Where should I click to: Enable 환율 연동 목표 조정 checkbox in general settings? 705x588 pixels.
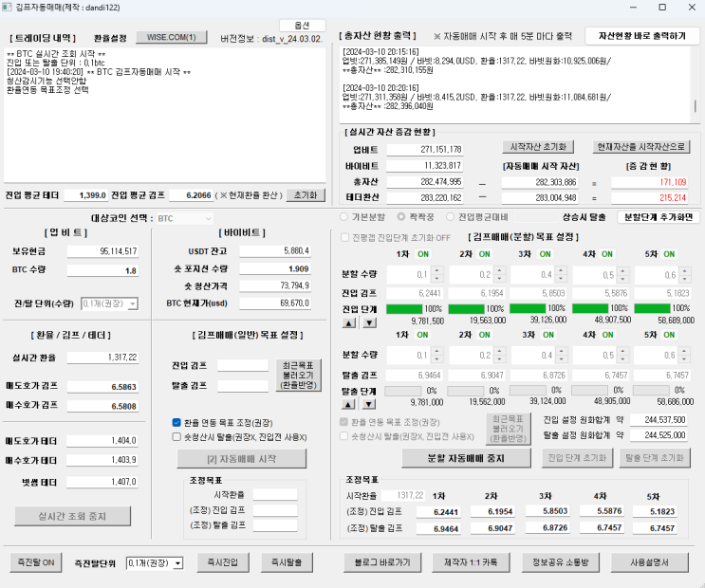176,423
